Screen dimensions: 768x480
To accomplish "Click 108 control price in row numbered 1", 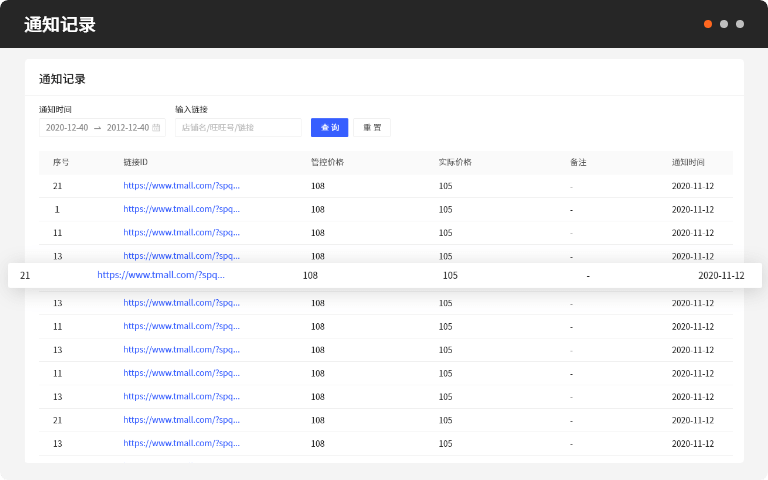I will [x=318, y=210].
